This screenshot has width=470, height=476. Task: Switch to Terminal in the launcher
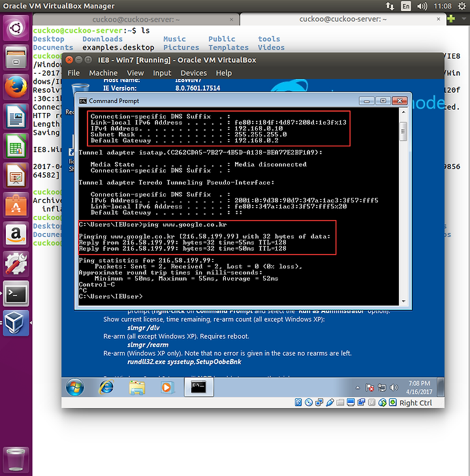[16, 293]
